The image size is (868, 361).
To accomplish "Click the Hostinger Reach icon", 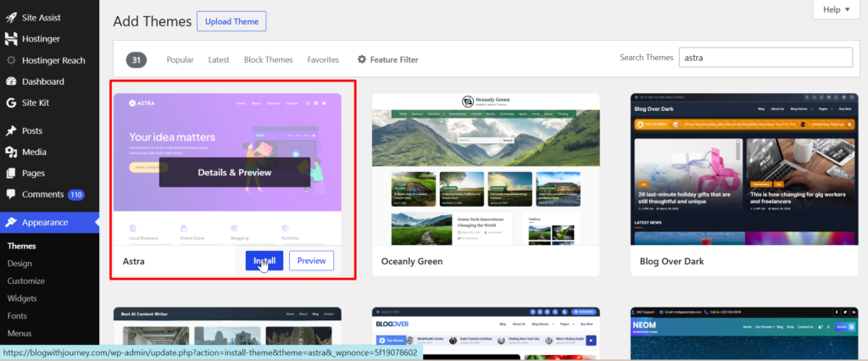I will tap(11, 60).
